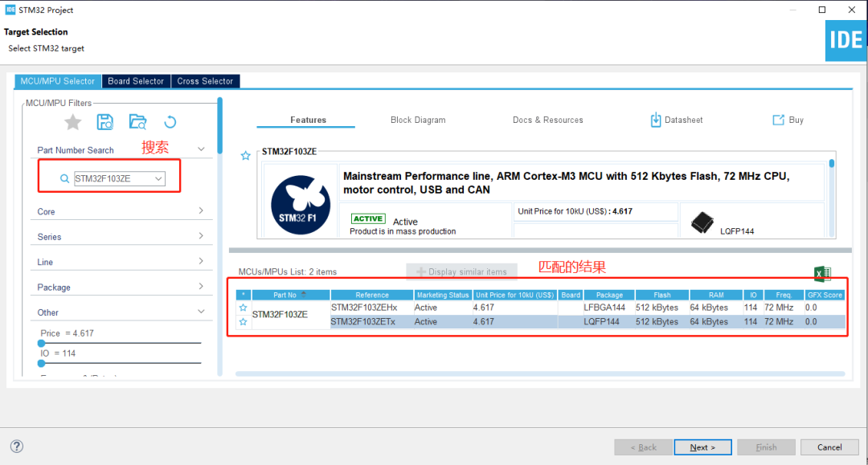Screen dimensions: 868x465
Task: Sort by Flash column header
Action: [x=662, y=296]
